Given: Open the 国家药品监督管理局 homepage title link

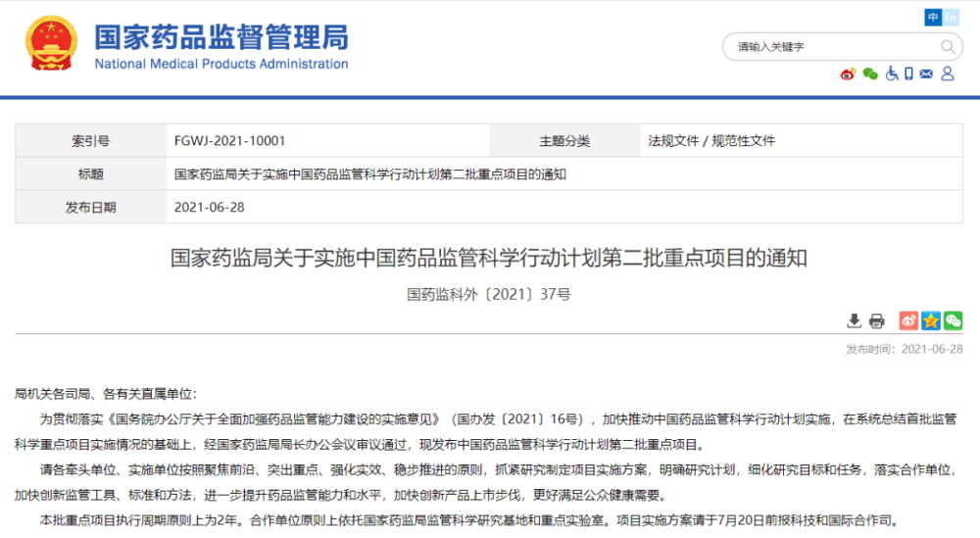Looking at the screenshot, I should tap(221, 37).
